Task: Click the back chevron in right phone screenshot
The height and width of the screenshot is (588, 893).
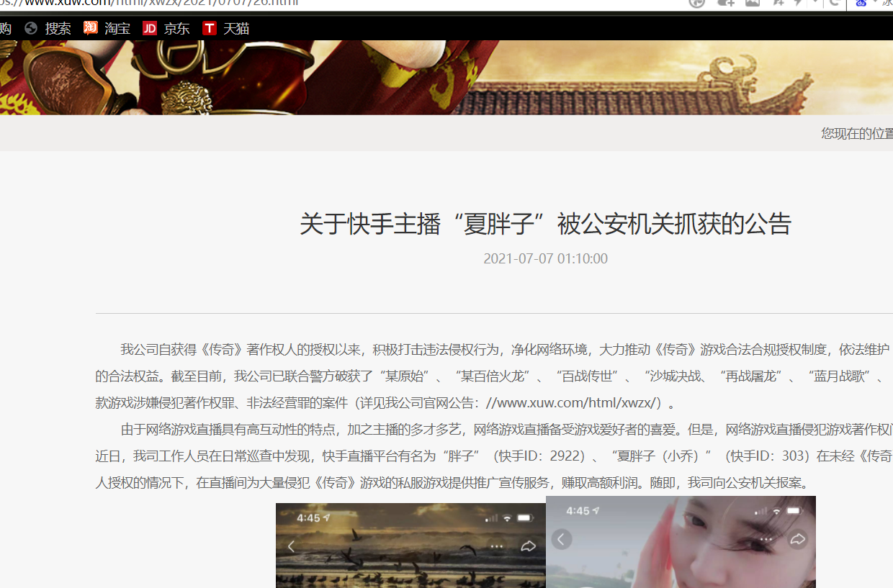Action: coord(562,539)
